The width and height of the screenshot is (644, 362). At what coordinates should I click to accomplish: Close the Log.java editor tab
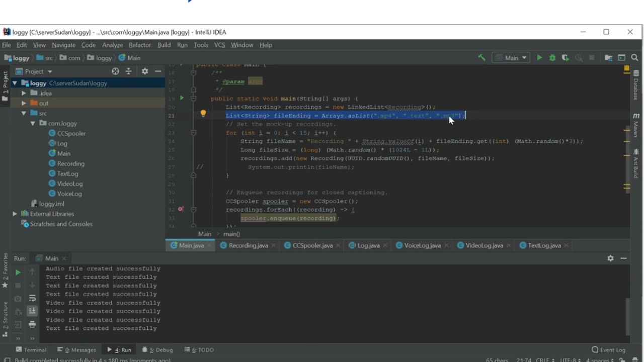click(x=386, y=245)
